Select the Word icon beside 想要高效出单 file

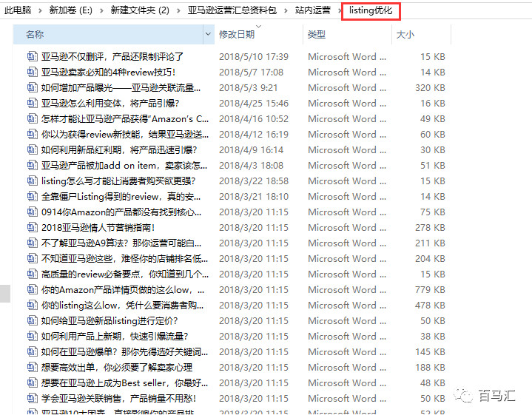coord(32,367)
